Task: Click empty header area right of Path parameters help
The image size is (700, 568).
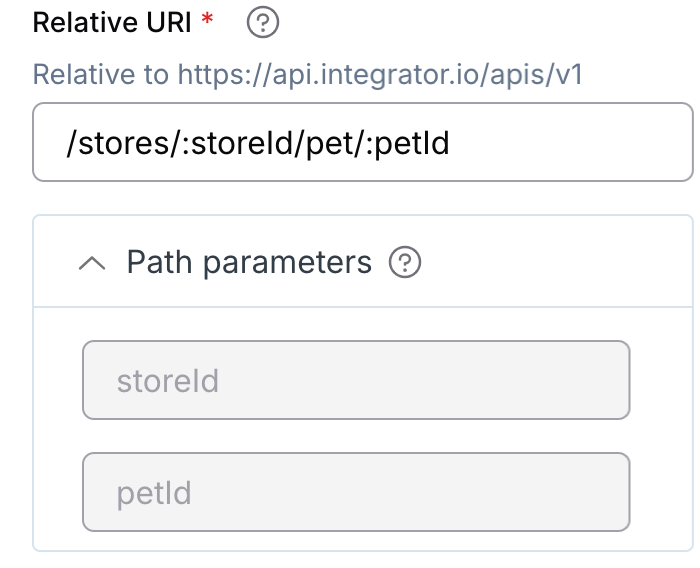Action: tap(550, 263)
